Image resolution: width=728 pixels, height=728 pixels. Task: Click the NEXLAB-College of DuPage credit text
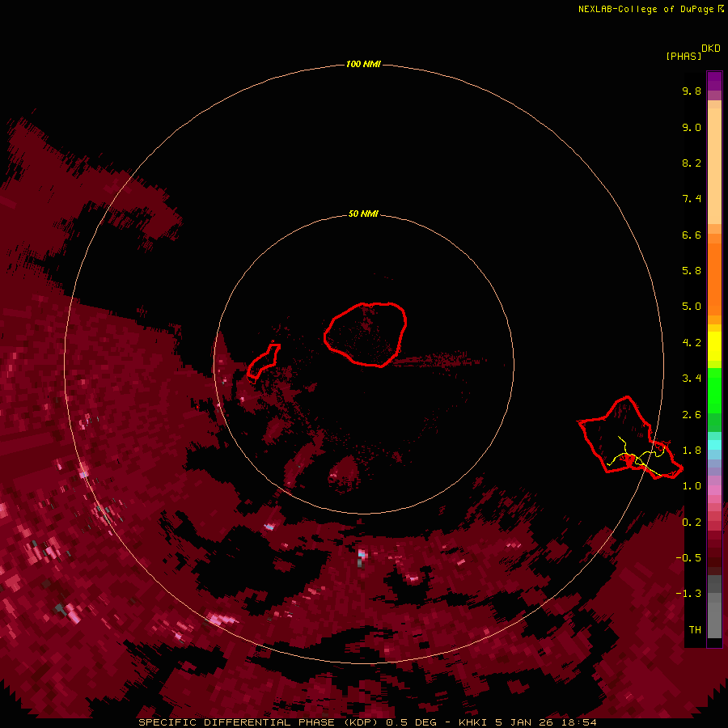click(x=650, y=9)
